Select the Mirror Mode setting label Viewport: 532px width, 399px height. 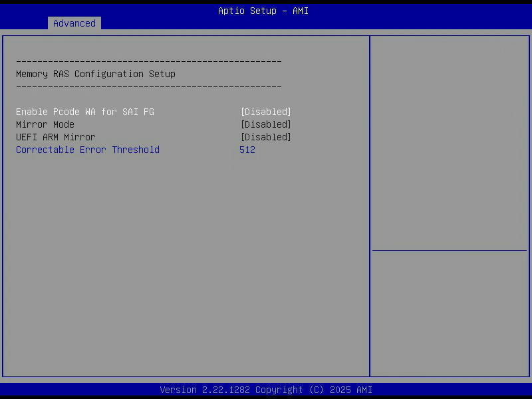45,124
